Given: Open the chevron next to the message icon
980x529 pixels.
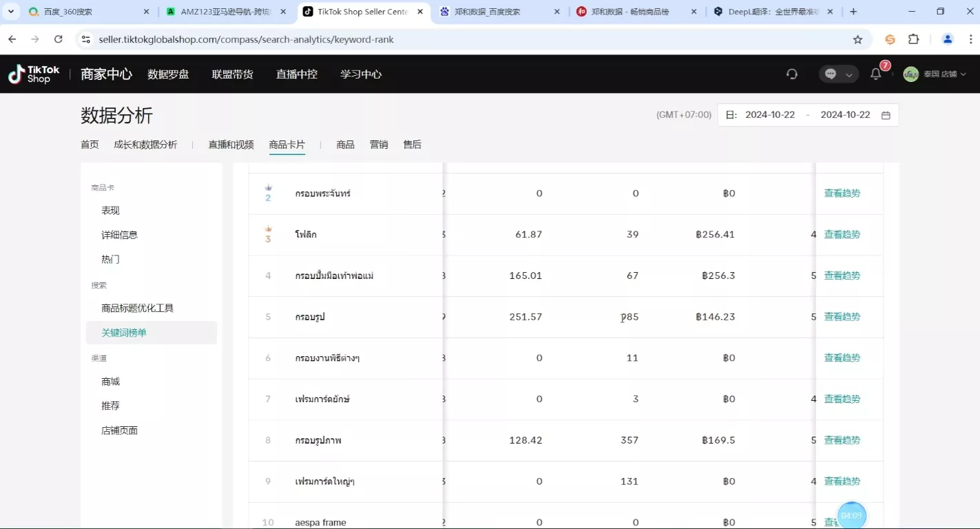Looking at the screenshot, I should (851, 74).
